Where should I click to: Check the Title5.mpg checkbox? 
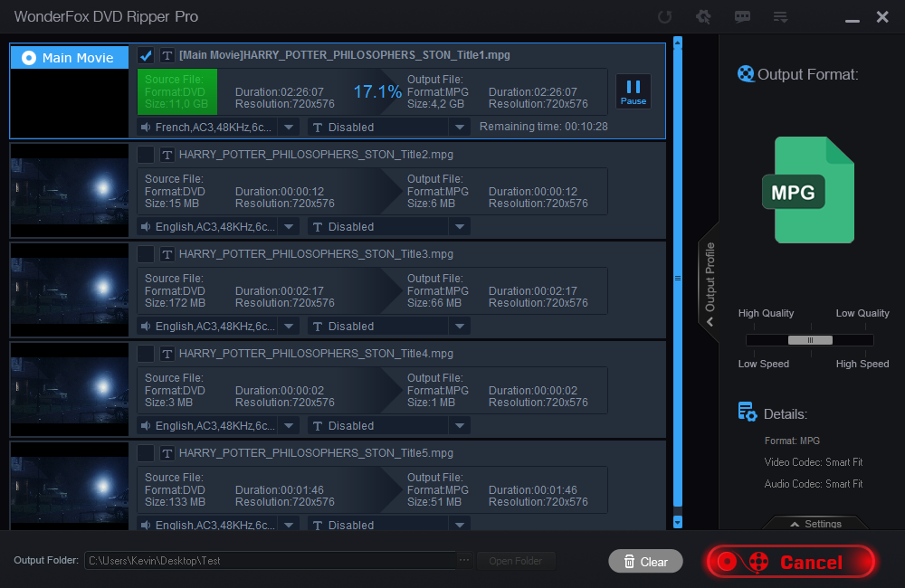[x=146, y=453]
